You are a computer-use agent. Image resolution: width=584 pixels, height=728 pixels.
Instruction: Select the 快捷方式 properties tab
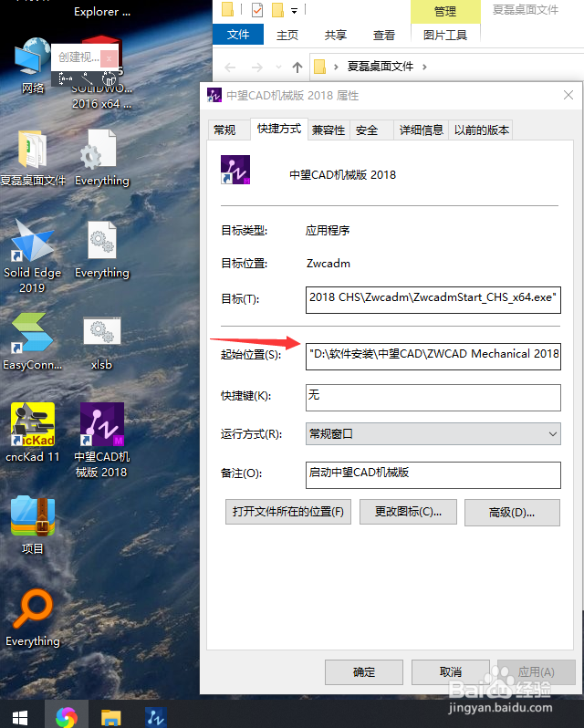279,129
